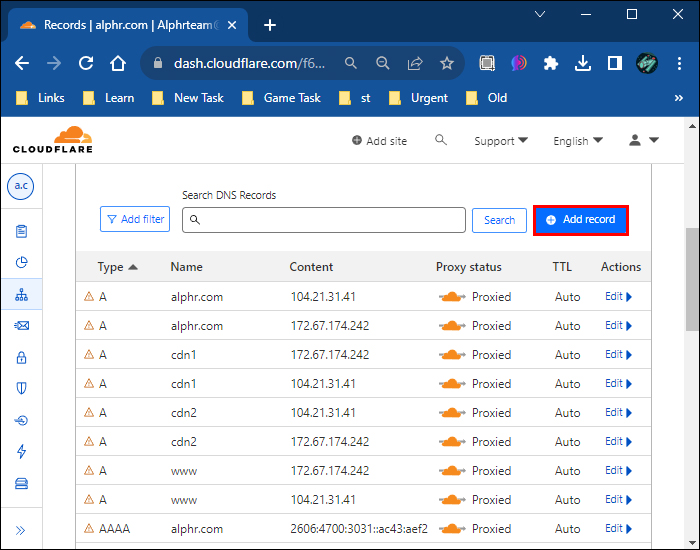Close the Records alphr.com tab
The width and height of the screenshot is (700, 550).
232,25
